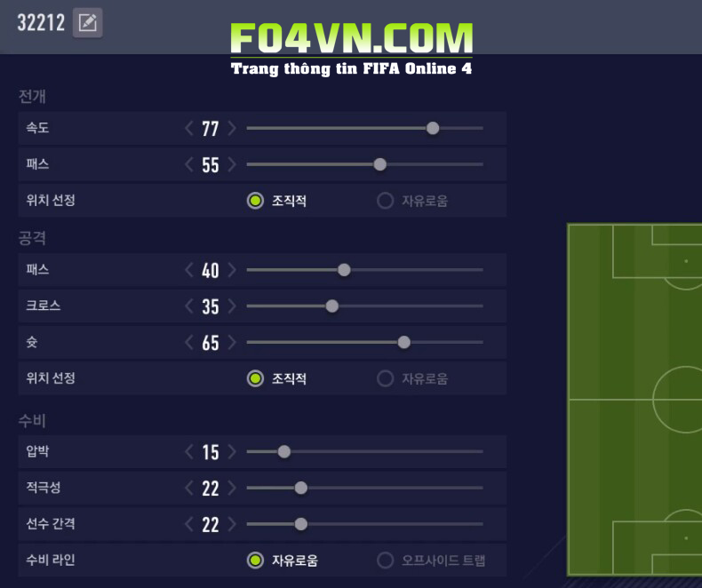This screenshot has width=702, height=588.
Task: Select 자유로움 for build-up 위치 선정
Action: coord(385,201)
